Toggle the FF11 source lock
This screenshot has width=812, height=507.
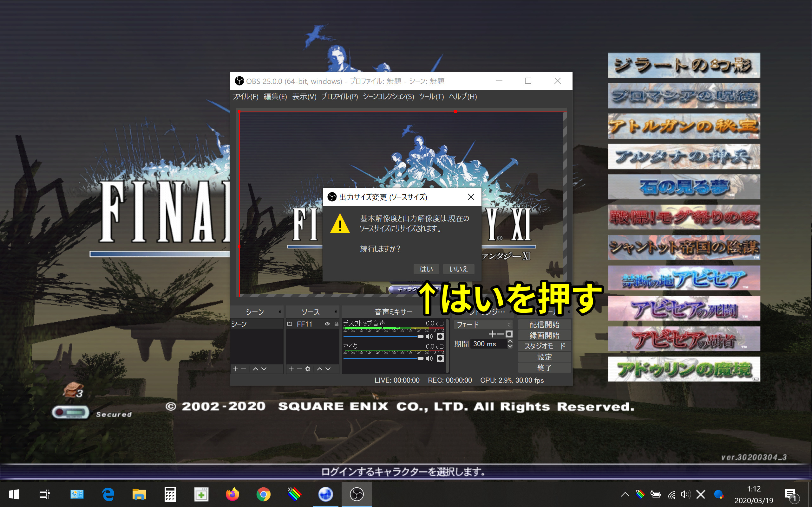click(x=336, y=324)
